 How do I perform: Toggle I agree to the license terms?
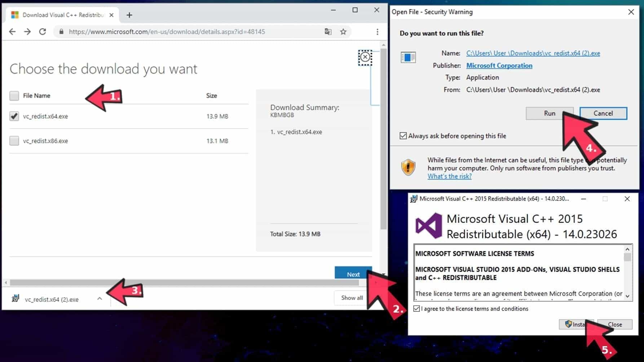[416, 309]
